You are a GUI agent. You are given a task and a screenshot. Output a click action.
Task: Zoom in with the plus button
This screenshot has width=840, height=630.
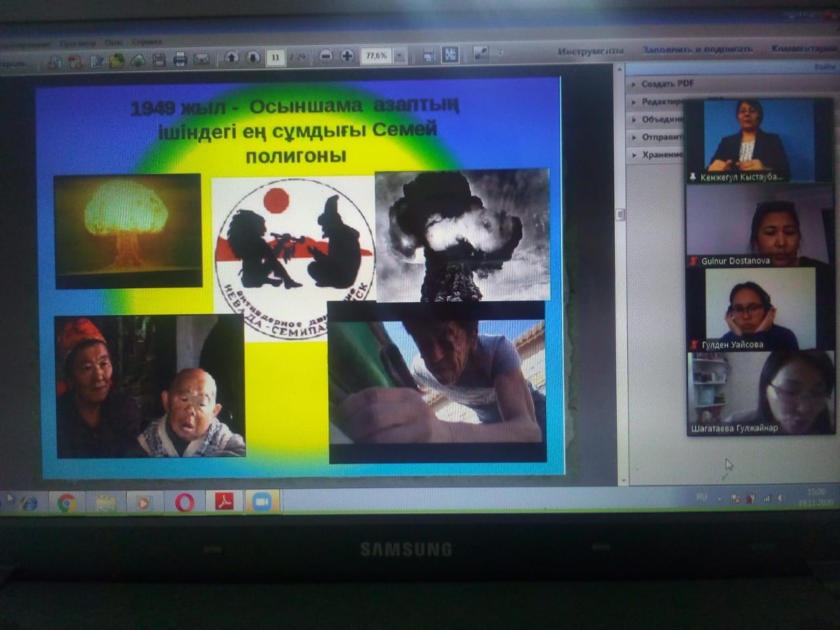click(x=347, y=56)
